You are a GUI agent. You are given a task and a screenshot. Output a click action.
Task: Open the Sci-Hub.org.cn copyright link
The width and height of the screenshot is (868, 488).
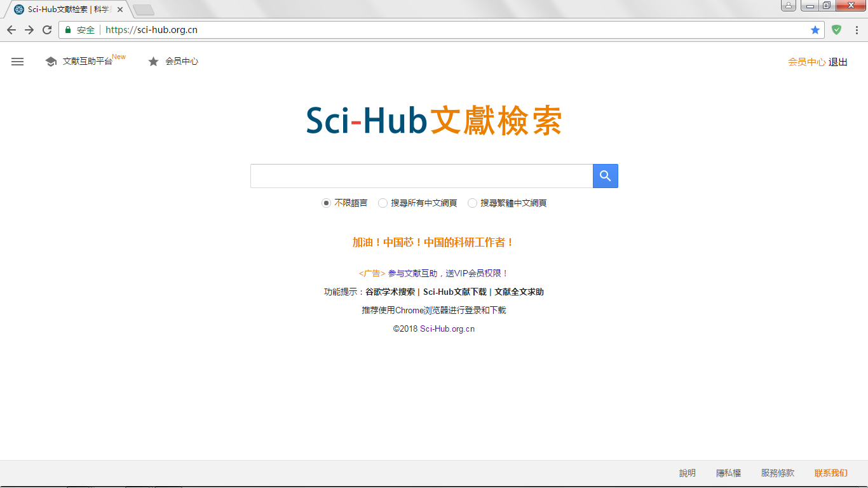pos(448,329)
